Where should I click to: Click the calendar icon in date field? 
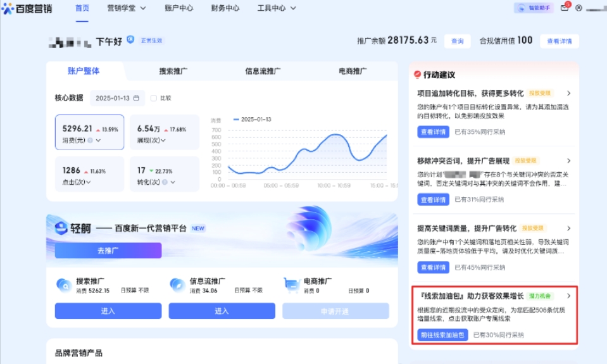136,98
